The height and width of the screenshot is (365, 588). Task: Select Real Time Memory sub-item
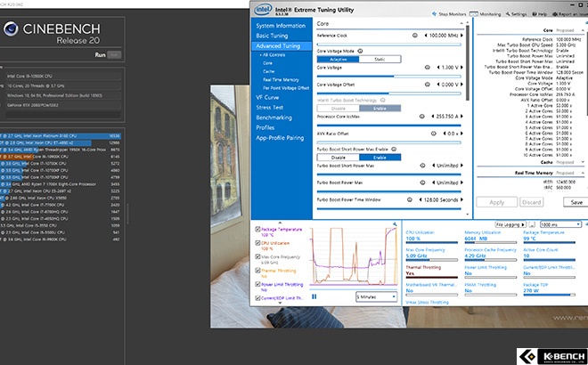281,79
